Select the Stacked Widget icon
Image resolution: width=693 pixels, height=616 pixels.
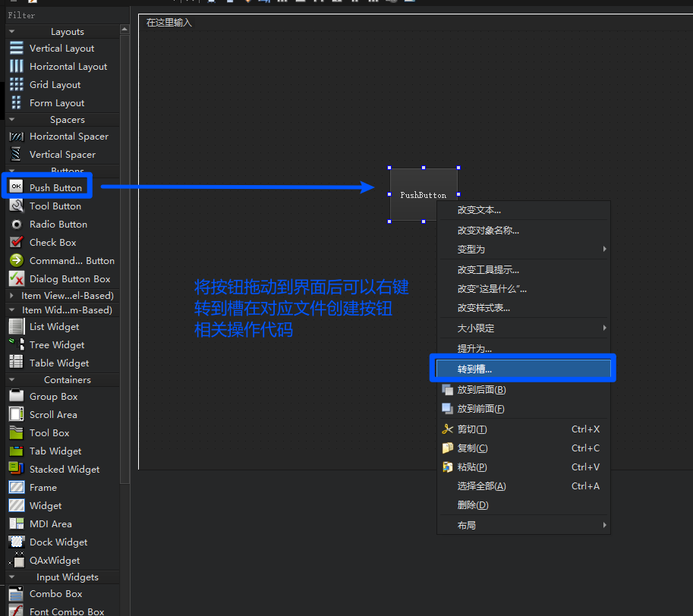point(17,468)
